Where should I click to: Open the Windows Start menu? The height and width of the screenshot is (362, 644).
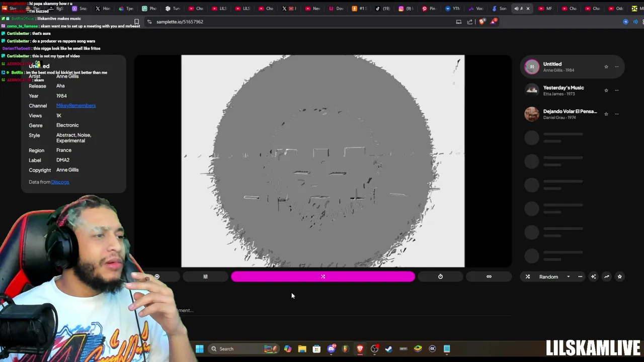coord(199,348)
